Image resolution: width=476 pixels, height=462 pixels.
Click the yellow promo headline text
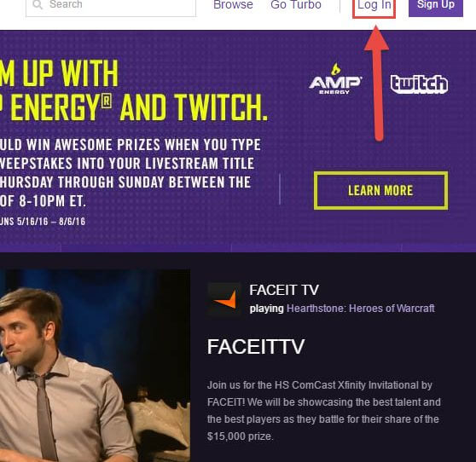[134, 90]
